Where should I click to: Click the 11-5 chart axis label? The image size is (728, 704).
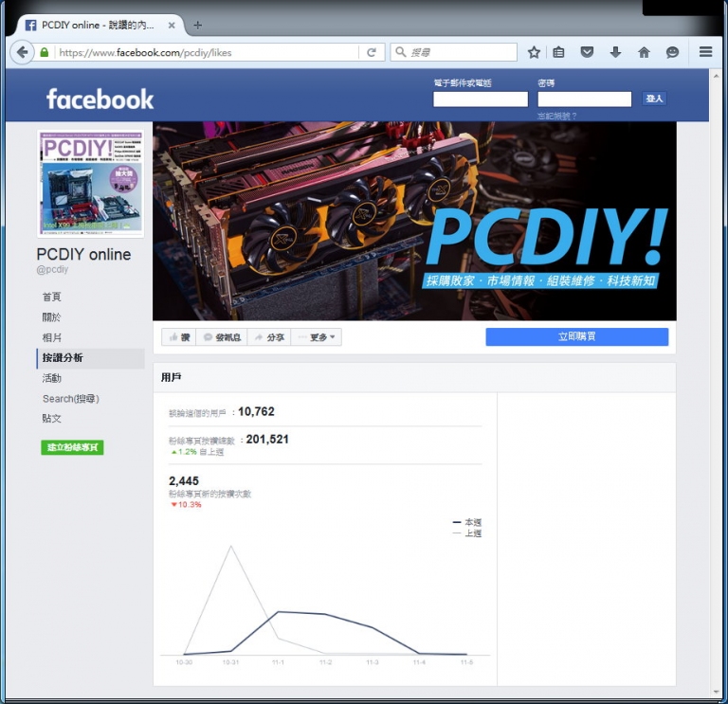point(466,662)
